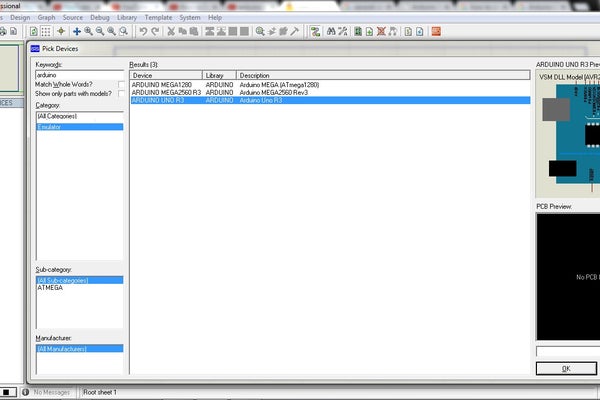This screenshot has width=600, height=400.
Task: Enable Show only parts with models checkbox
Action: click(x=121, y=94)
